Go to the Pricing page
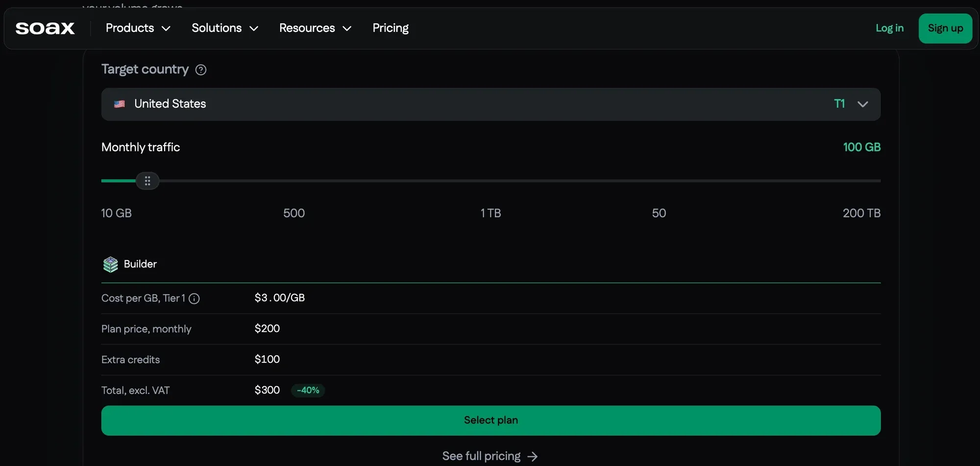 (391, 28)
